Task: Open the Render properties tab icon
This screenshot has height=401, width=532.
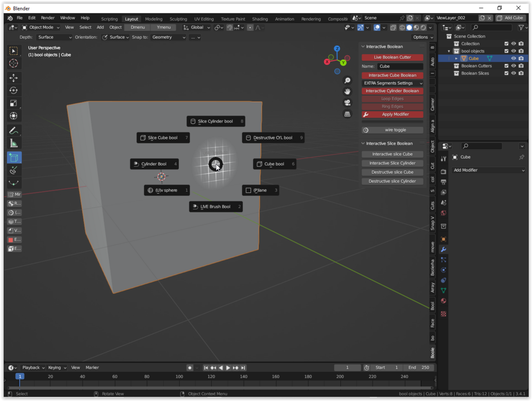Action: [444, 172]
